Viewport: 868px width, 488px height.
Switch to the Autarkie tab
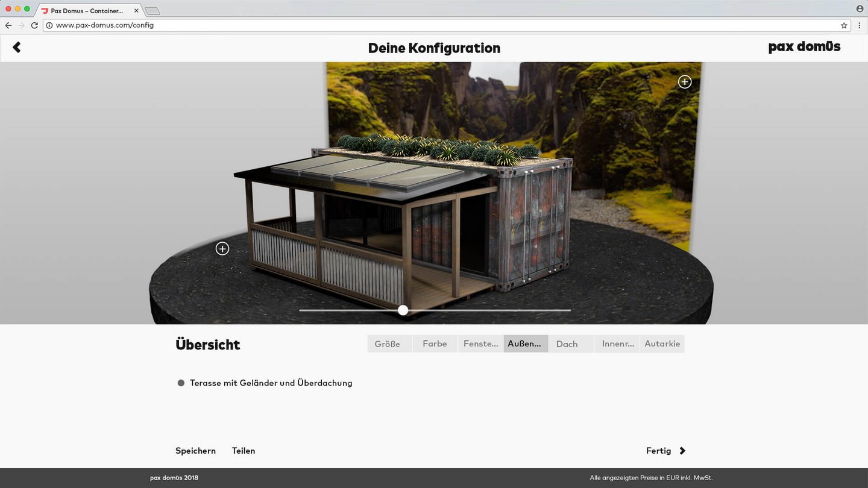click(662, 344)
